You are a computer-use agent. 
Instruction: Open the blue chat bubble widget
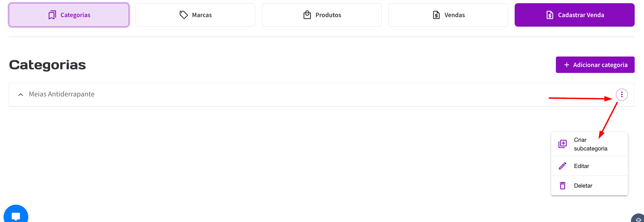coord(16,215)
